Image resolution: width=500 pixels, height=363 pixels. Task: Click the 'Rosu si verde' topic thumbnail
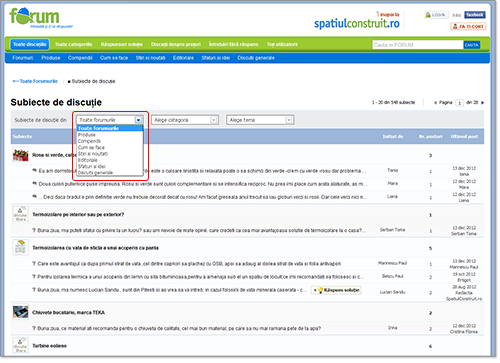coord(20,155)
